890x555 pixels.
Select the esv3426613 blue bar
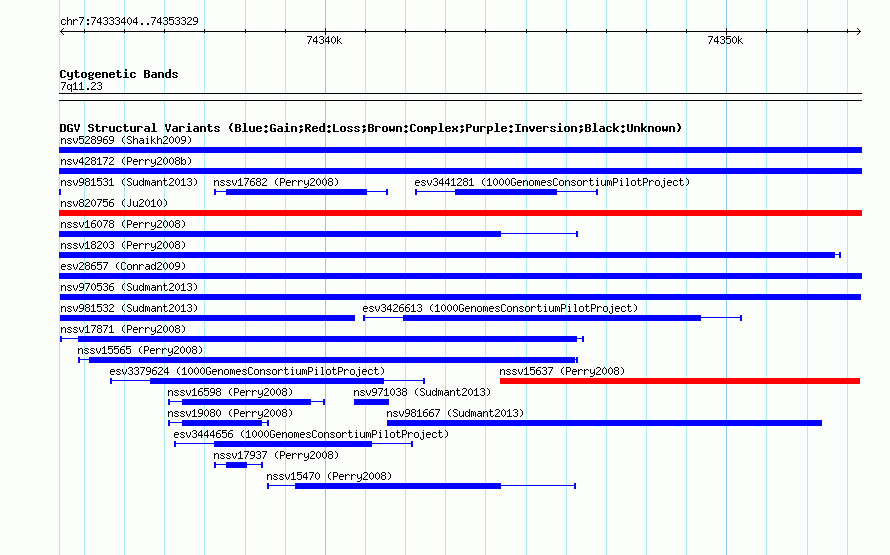click(x=552, y=318)
